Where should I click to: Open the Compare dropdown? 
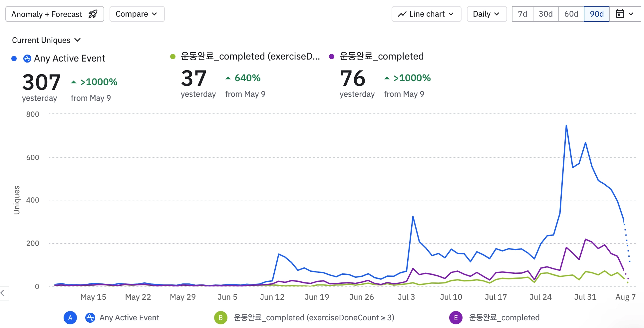[x=137, y=14]
